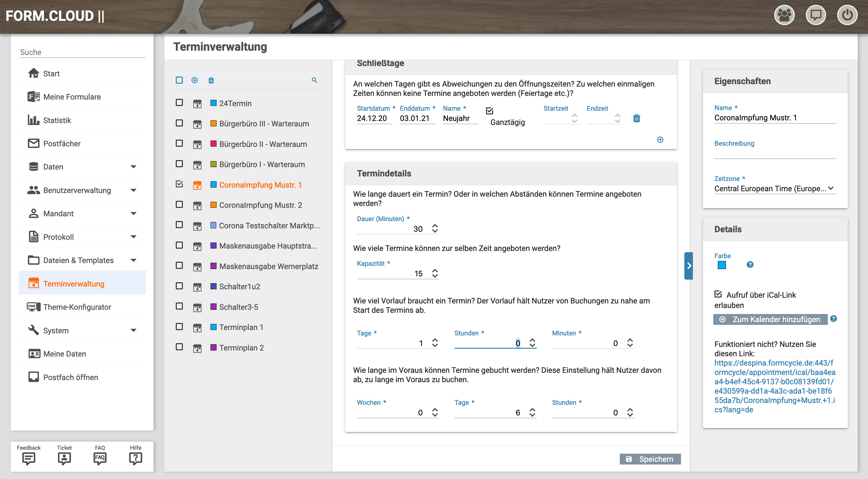This screenshot has width=868, height=479.
Task: Open the despina.formcycle.de iCal link
Action: 775,386
